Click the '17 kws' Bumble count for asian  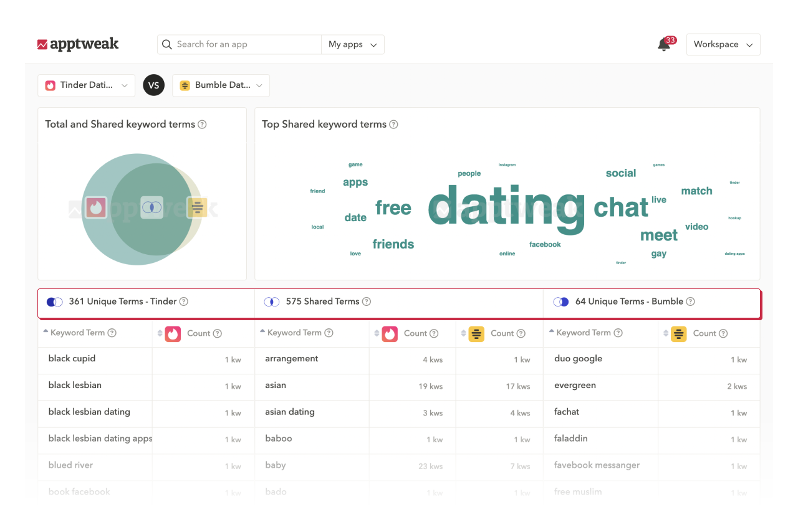518,386
